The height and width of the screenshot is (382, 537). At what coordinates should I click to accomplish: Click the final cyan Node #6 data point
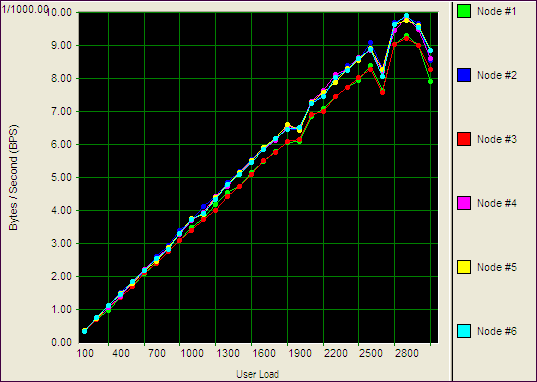430,51
